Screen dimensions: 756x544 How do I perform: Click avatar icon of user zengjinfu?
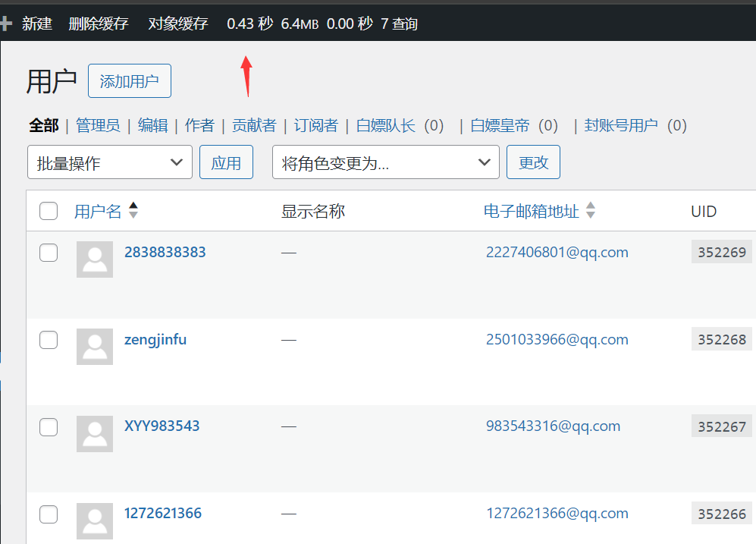point(95,347)
